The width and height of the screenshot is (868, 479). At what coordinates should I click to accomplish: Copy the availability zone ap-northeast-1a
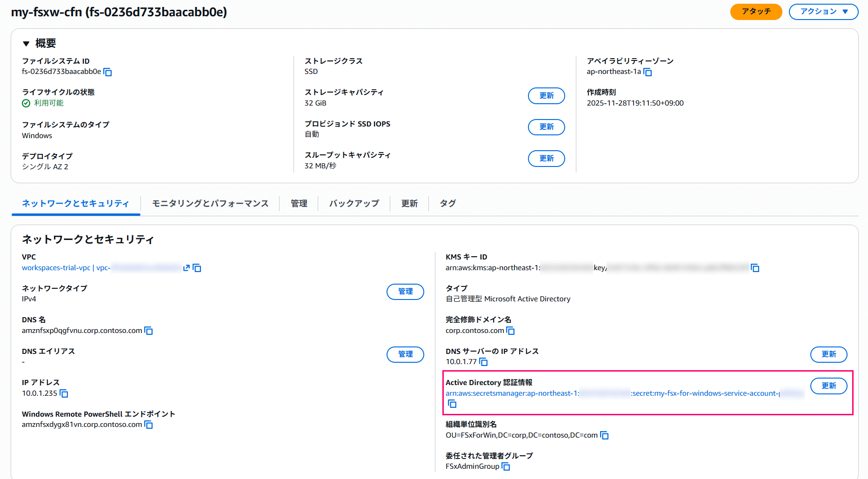[x=648, y=72]
